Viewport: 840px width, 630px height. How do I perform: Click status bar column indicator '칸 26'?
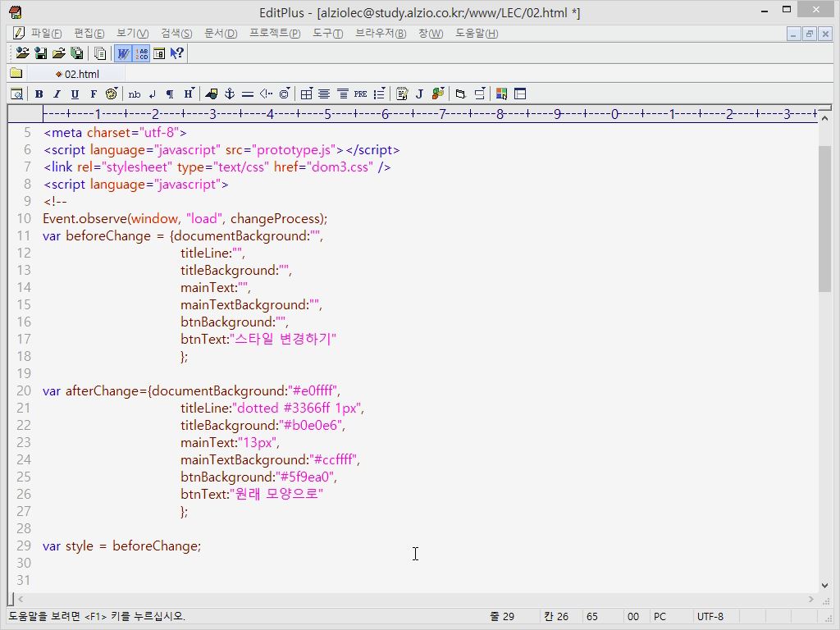556,617
